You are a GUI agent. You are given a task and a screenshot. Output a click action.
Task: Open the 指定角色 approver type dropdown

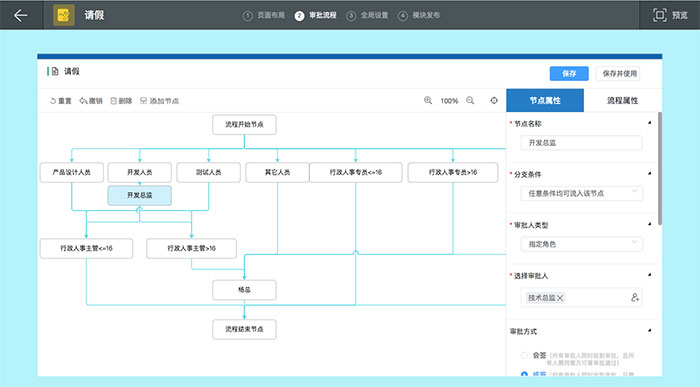[581, 244]
